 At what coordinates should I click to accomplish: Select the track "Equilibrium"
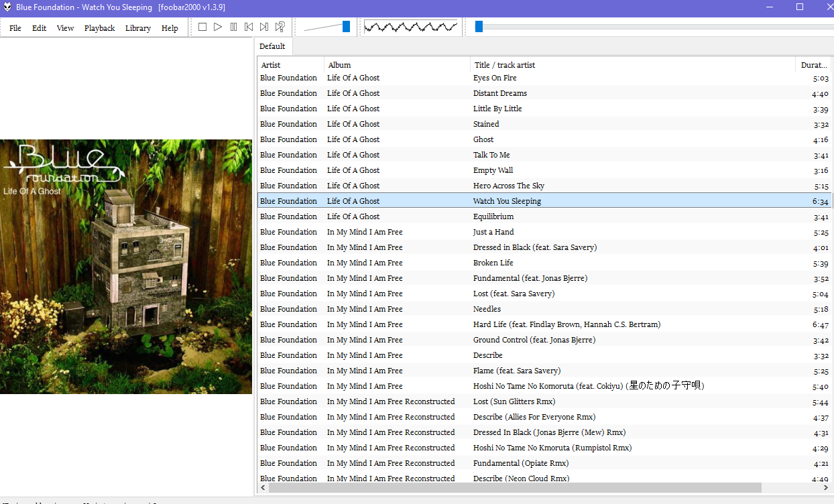[493, 216]
